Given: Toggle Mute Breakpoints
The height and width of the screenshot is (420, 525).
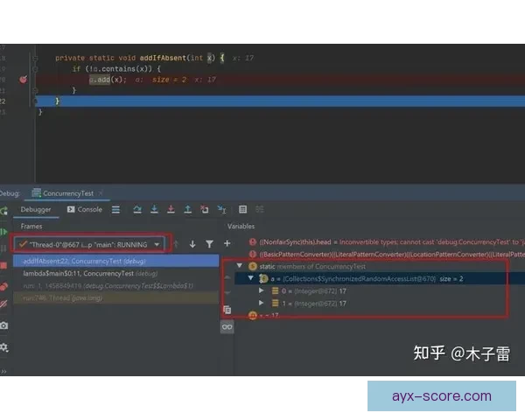Looking at the screenshot, I should pyautogui.click(x=3, y=304).
